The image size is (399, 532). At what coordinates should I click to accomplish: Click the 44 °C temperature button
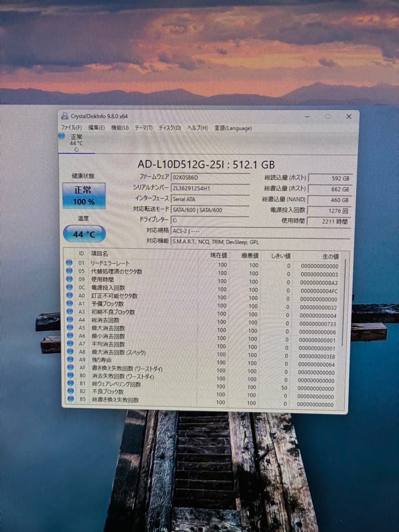pos(84,234)
